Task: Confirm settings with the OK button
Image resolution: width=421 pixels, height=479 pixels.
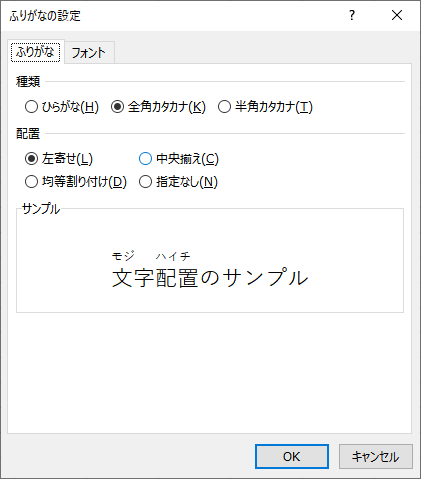Action: (x=292, y=456)
